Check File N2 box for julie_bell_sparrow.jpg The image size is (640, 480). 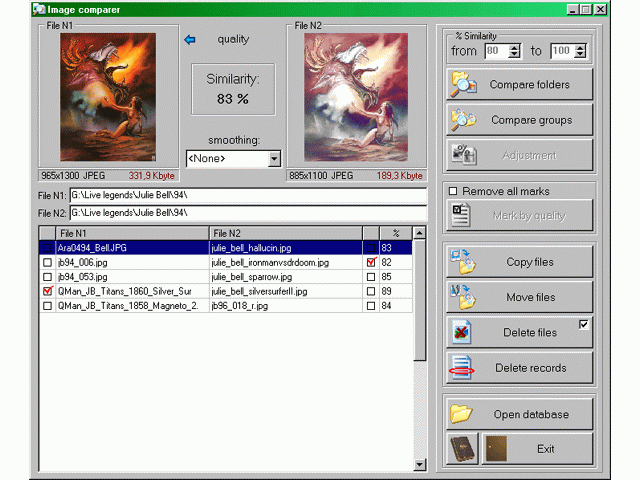click(x=371, y=277)
